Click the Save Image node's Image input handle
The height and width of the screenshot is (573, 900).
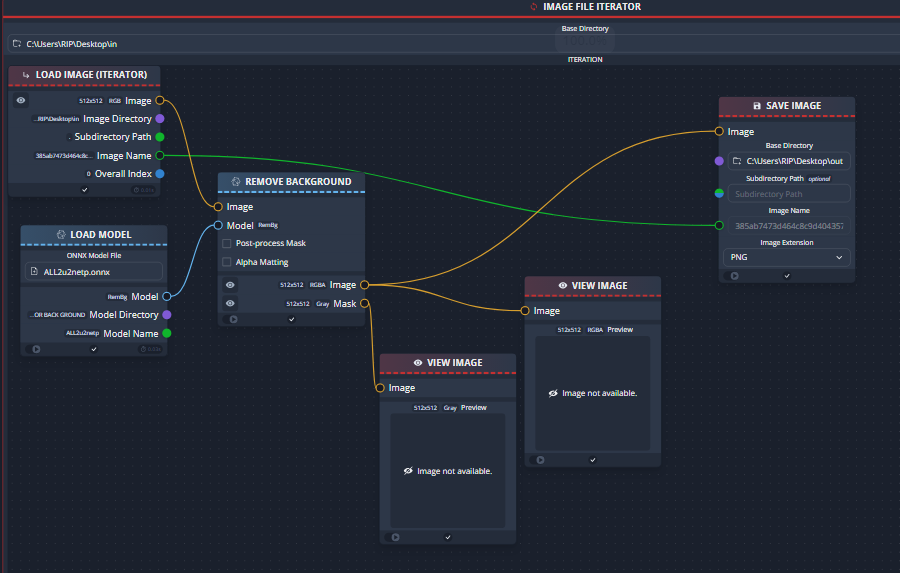tap(719, 131)
